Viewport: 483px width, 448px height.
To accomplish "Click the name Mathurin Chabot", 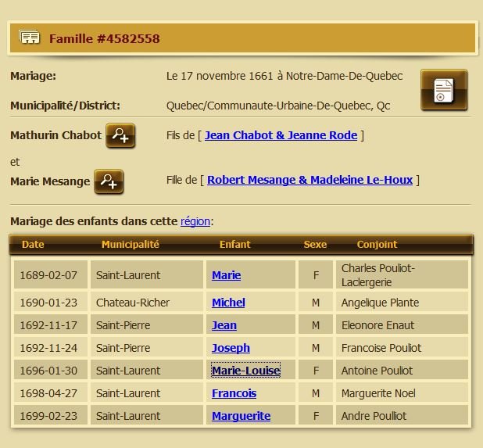I will [x=55, y=135].
